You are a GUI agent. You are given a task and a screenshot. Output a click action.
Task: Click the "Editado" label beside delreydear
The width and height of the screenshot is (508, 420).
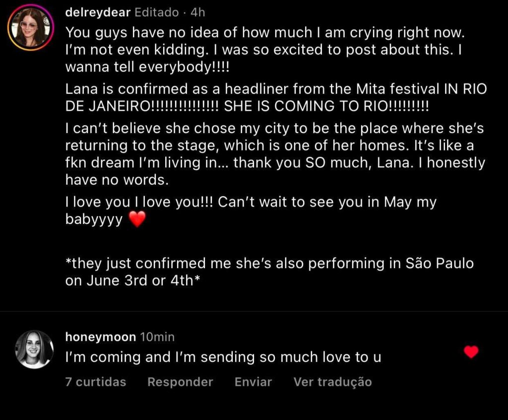point(157,12)
